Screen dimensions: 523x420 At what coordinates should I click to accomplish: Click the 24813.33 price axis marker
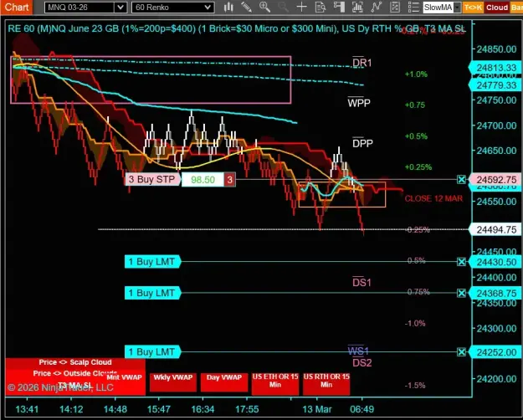(x=495, y=68)
